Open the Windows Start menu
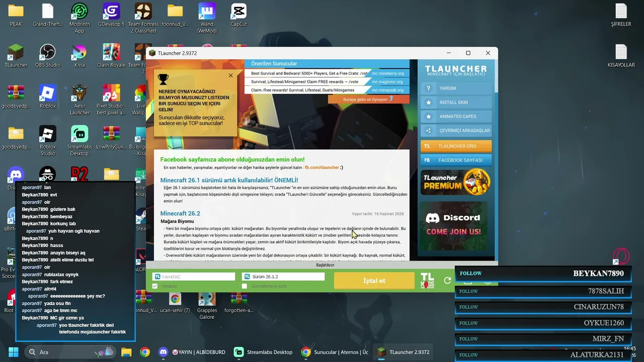Screen dimensions: 644x362 click(x=13, y=352)
